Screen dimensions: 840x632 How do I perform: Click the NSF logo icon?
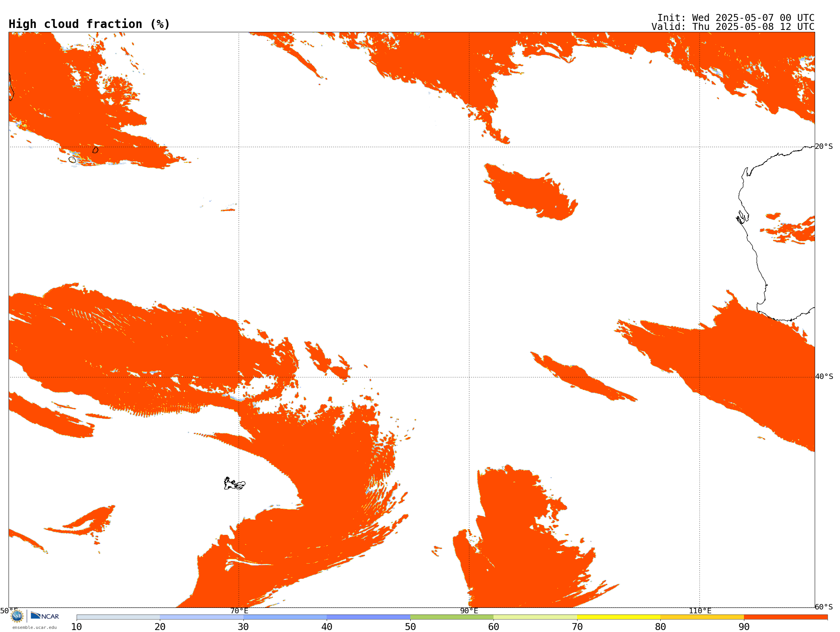(17, 616)
